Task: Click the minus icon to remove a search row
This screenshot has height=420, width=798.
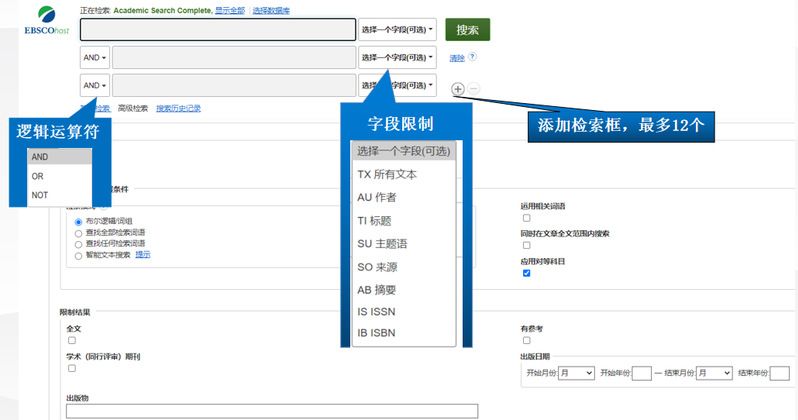Action: [474, 88]
